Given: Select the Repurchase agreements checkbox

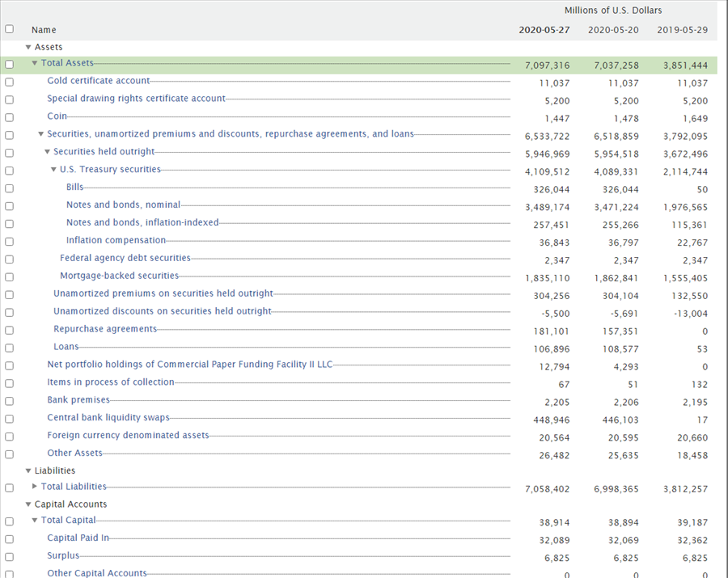Looking at the screenshot, I should [9, 331].
